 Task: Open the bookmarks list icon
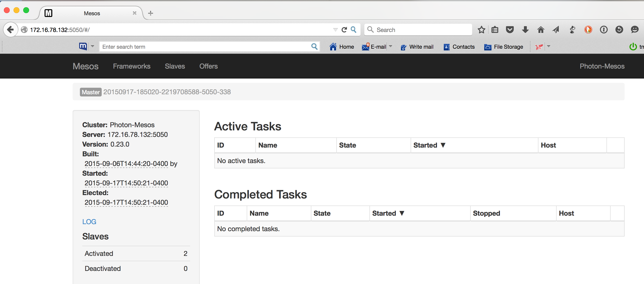(495, 30)
